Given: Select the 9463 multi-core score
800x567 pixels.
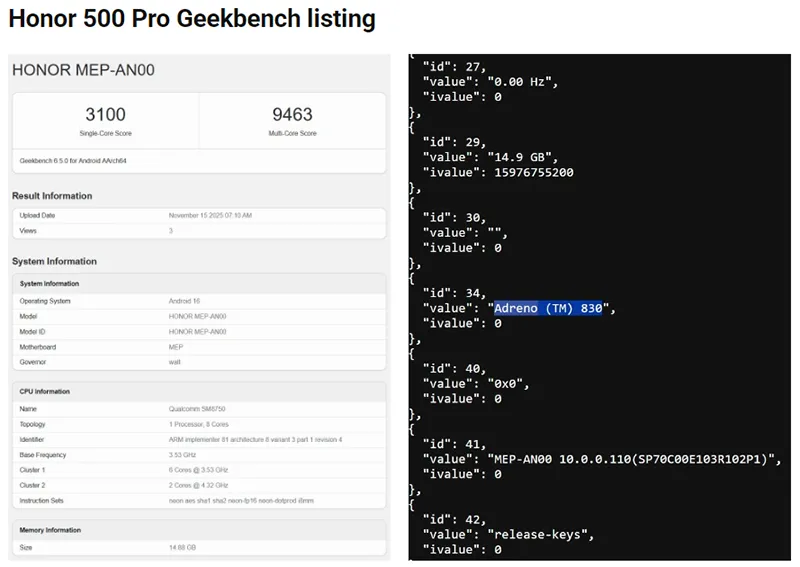Looking at the screenshot, I should [x=292, y=115].
